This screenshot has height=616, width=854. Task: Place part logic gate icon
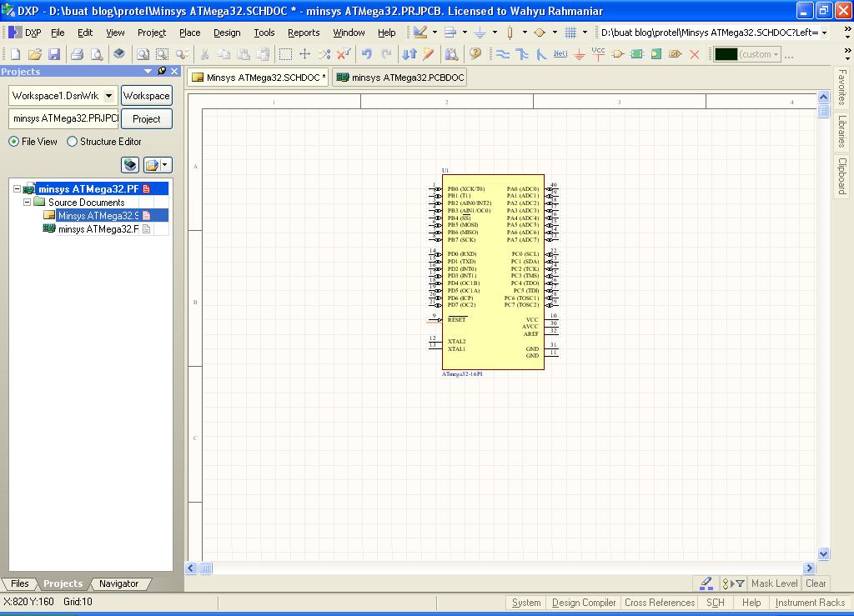pos(618,54)
